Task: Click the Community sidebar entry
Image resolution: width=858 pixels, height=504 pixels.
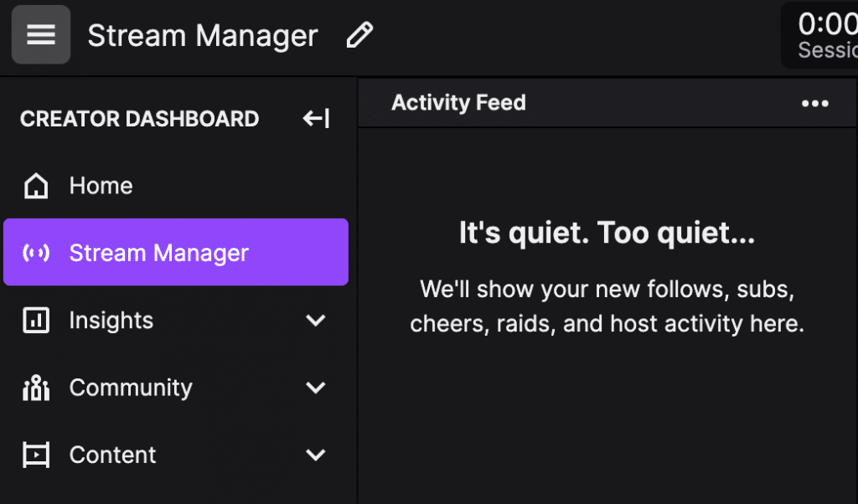Action: [130, 387]
